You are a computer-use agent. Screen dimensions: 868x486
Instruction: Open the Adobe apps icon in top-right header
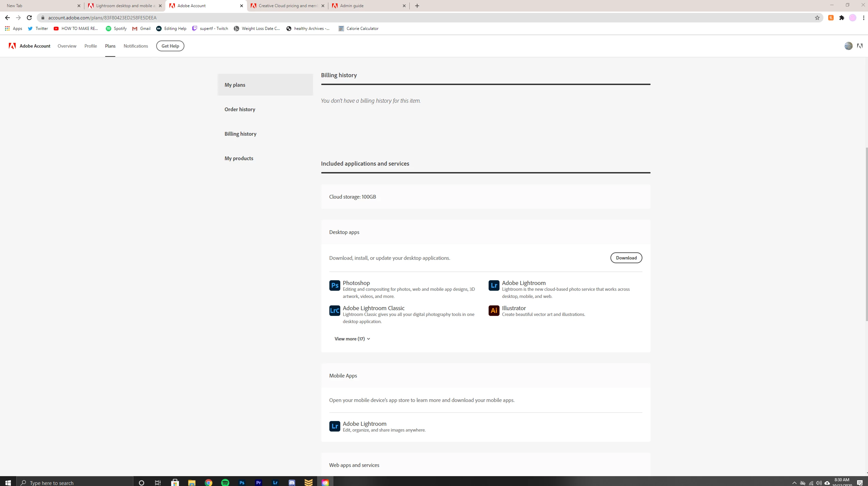tap(859, 46)
